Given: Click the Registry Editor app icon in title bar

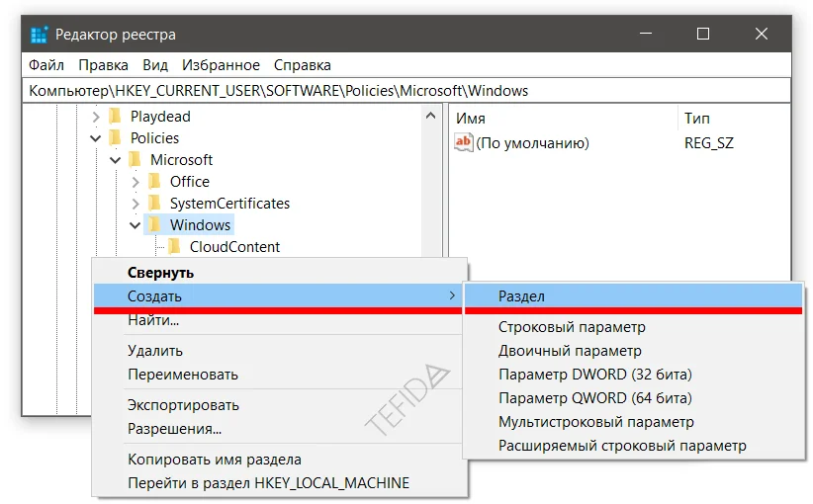Looking at the screenshot, I should [x=39, y=35].
